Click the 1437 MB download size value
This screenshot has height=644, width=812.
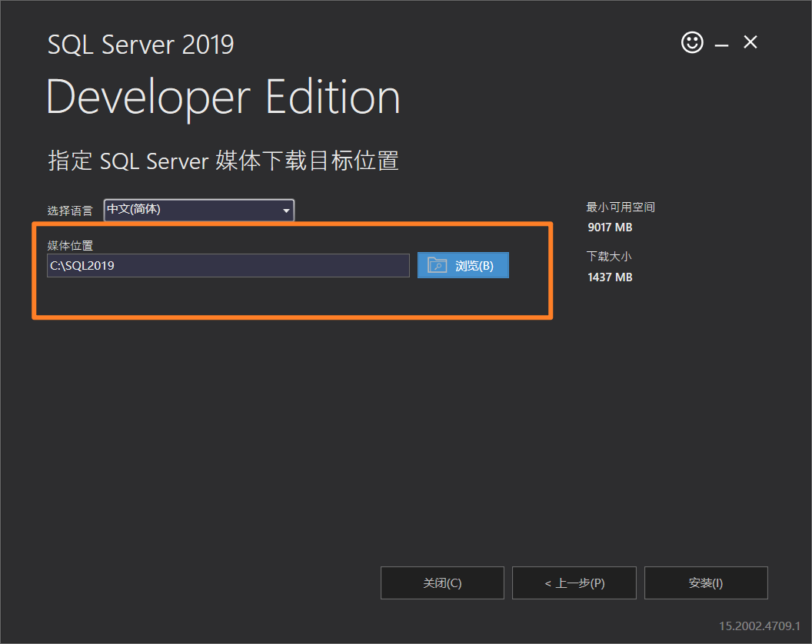pos(610,277)
